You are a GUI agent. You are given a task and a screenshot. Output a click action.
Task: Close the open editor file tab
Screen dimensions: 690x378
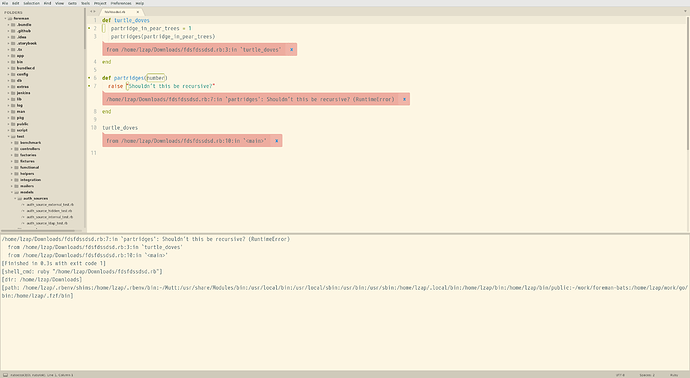(137, 12)
